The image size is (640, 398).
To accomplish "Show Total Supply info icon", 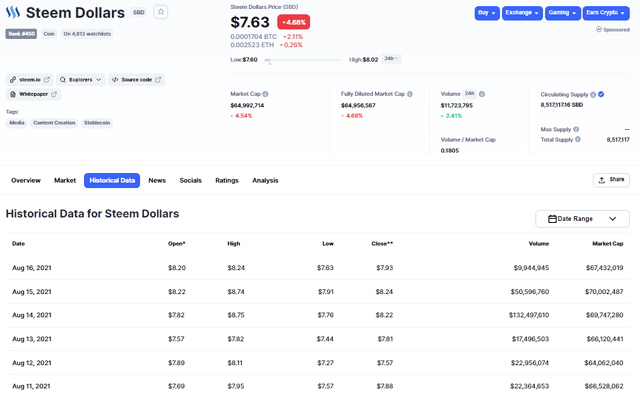I will [x=578, y=140].
